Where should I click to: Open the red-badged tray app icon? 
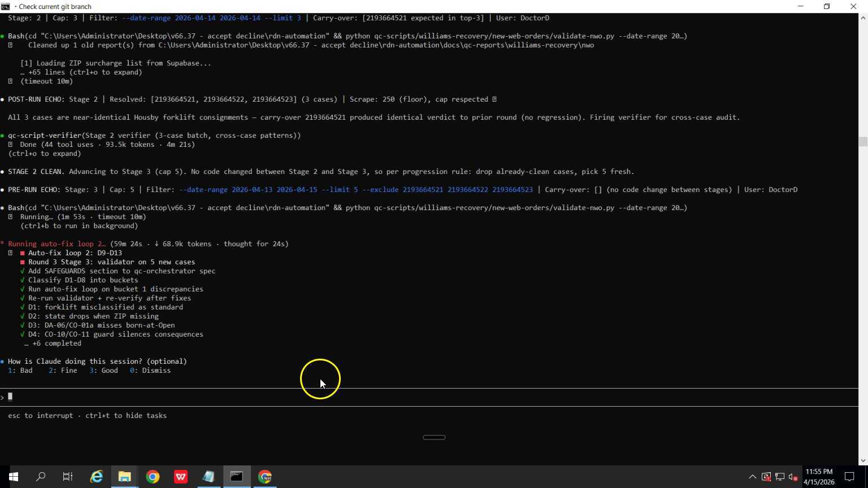pos(766,477)
